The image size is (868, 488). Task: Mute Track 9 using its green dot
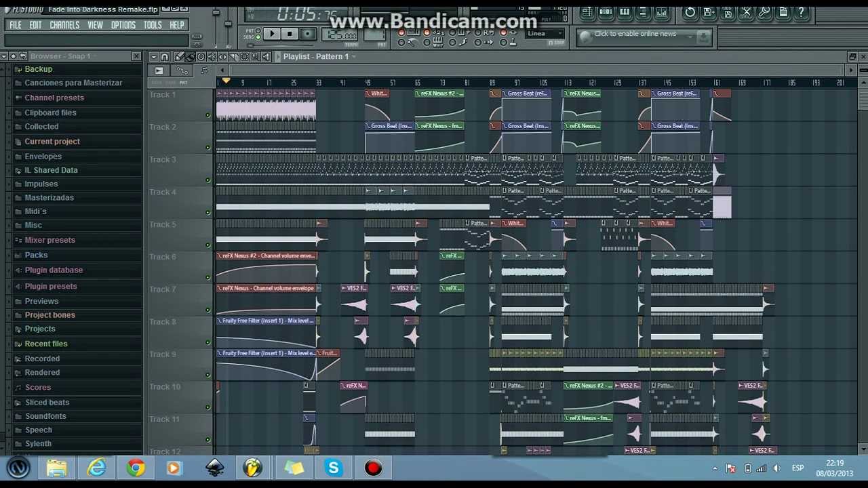208,375
